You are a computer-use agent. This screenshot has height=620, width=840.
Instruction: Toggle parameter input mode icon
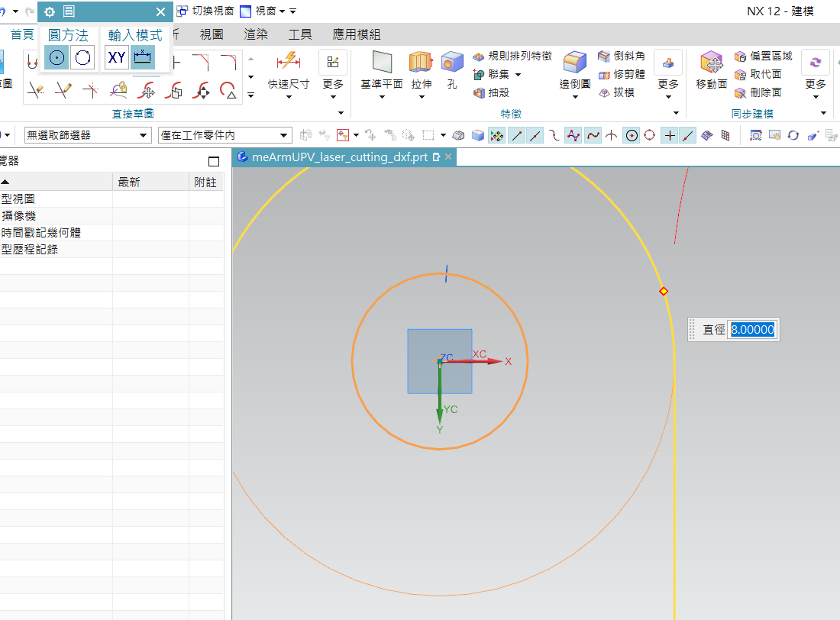point(143,57)
